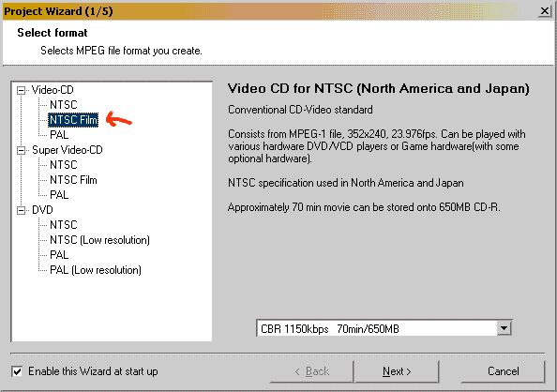
Task: Select DVD NTSC (Low resolution) format
Action: [x=99, y=240]
